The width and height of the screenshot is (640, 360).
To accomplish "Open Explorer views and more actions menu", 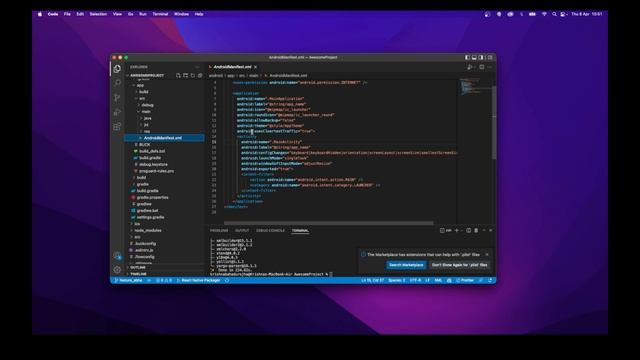I will (198, 67).
